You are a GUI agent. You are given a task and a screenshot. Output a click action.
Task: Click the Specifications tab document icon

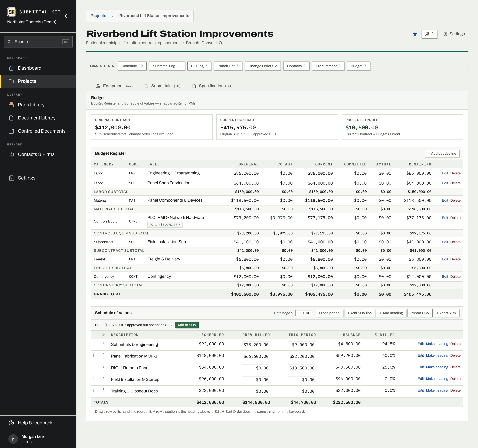194,86
